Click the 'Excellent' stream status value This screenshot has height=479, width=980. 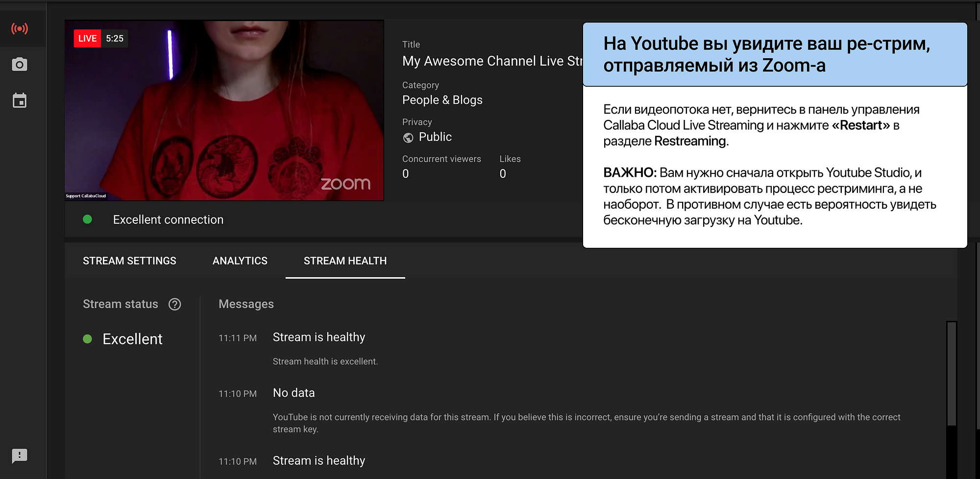[x=132, y=339]
